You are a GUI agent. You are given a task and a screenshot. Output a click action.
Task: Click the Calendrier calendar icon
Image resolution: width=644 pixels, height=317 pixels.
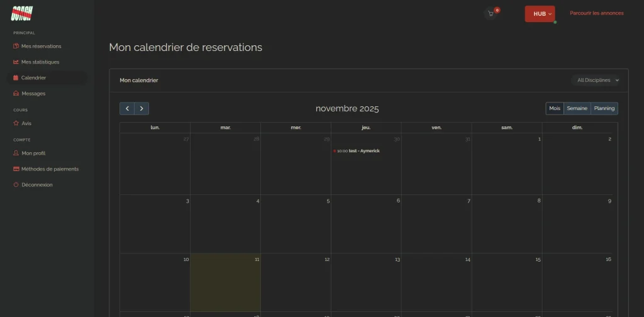click(x=16, y=77)
